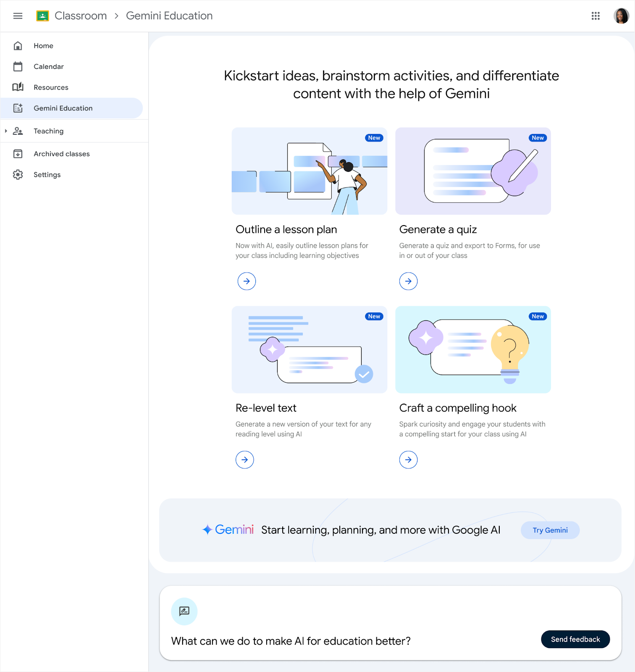Click the user profile avatar
The width and height of the screenshot is (635, 672).
click(x=621, y=16)
